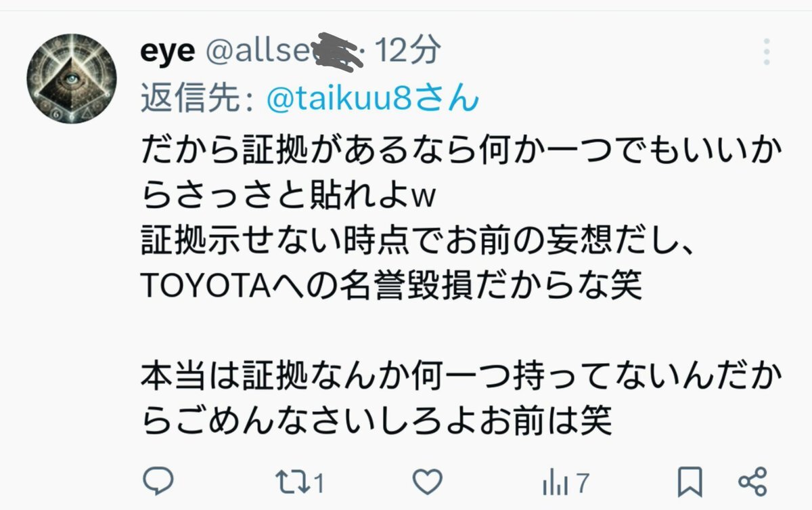Visit the @taikuu8 replied-to profile link
812x510 pixels.
pyautogui.click(x=373, y=100)
